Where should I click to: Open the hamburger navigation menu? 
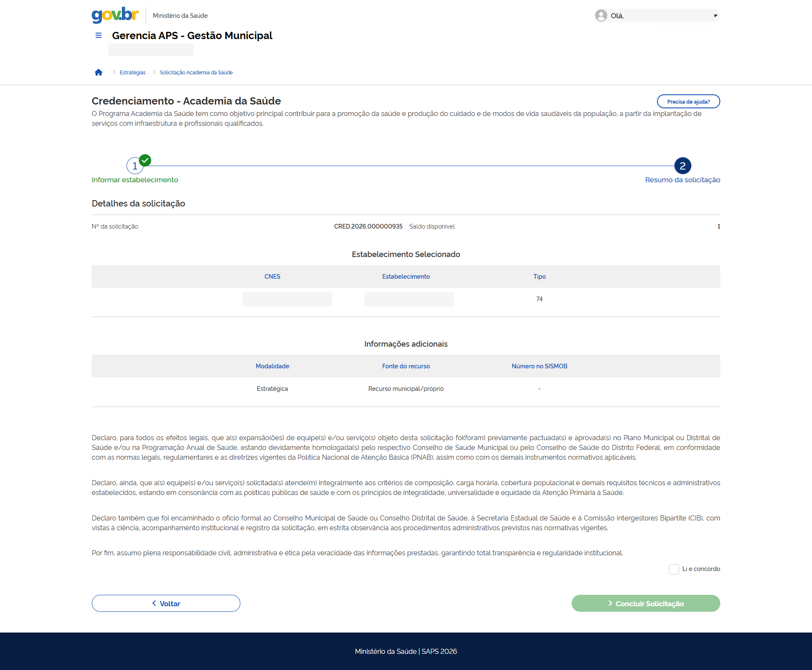click(x=99, y=36)
